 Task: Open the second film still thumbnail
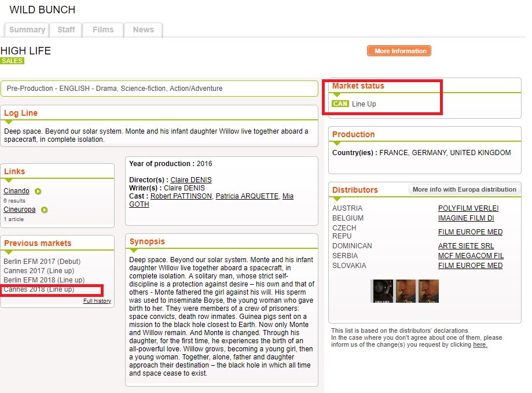point(405,291)
